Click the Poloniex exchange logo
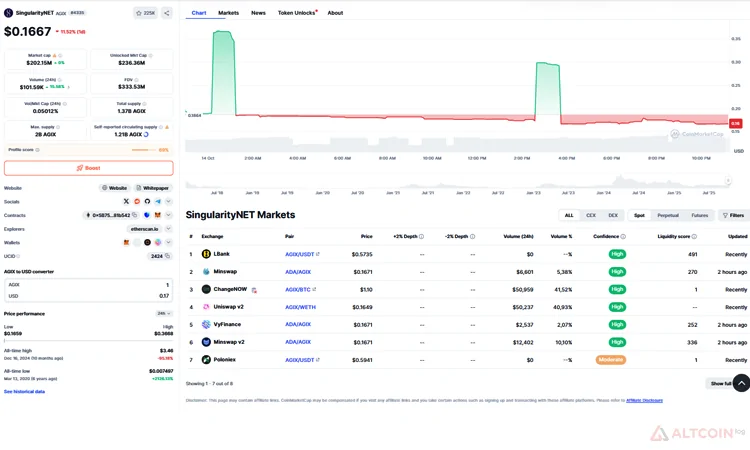Viewport: 750px width, 450px height. [206, 360]
